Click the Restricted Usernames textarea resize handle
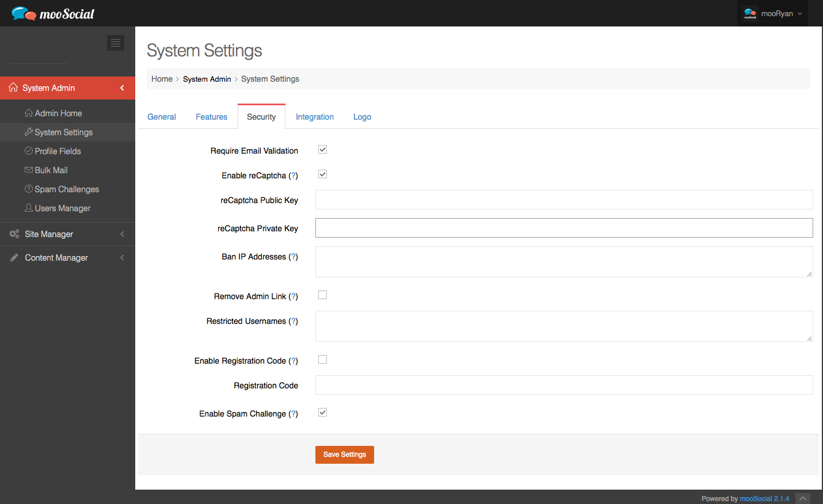 click(809, 338)
